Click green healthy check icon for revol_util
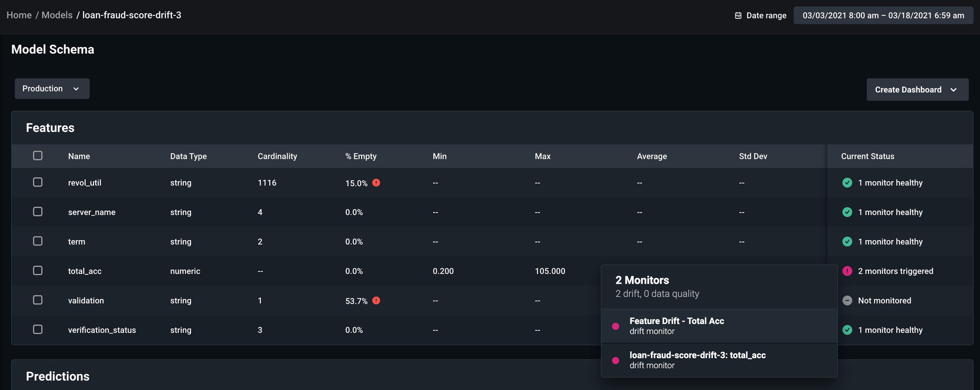Image resolution: width=980 pixels, height=390 pixels. pyautogui.click(x=847, y=182)
